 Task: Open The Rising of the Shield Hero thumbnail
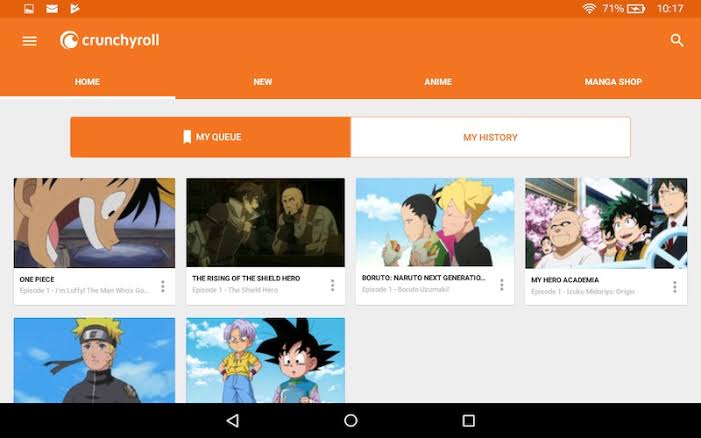(x=266, y=222)
